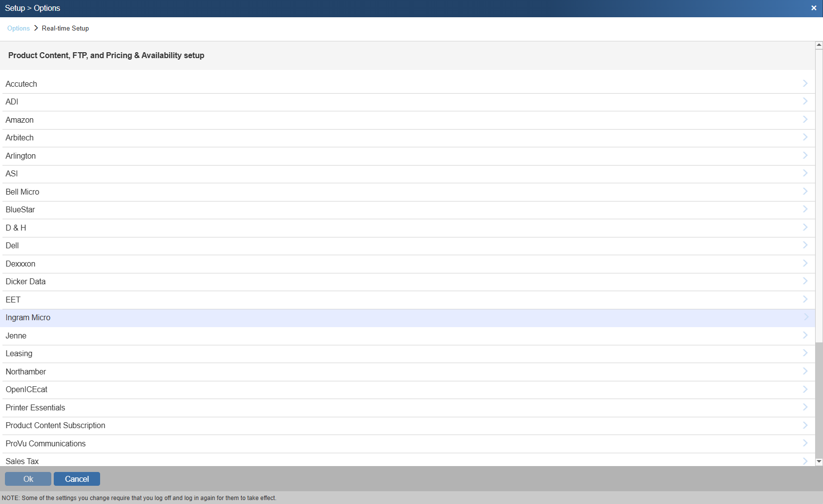Viewport: 823px width, 504px height.
Task: Choose ProVu Communications in the list
Action: coord(45,443)
